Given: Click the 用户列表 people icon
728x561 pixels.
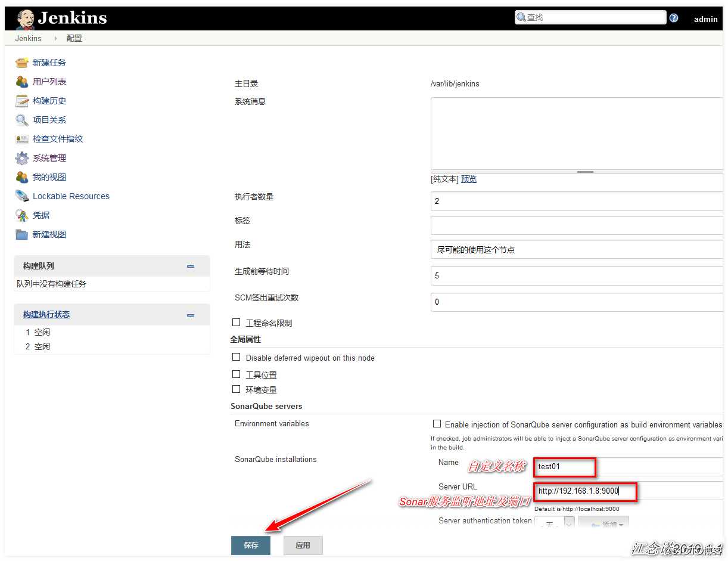Looking at the screenshot, I should coord(22,82).
